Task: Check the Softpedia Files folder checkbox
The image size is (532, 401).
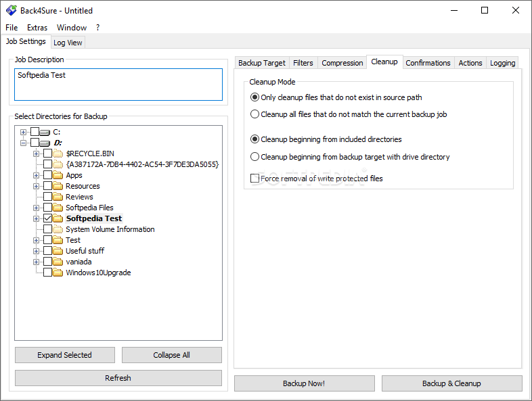Action: point(48,208)
